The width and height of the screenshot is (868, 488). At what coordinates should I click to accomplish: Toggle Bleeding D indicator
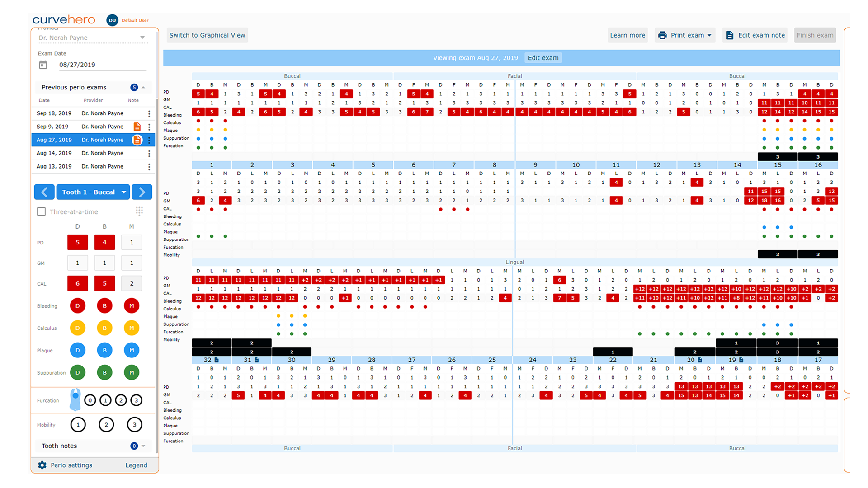pyautogui.click(x=78, y=306)
